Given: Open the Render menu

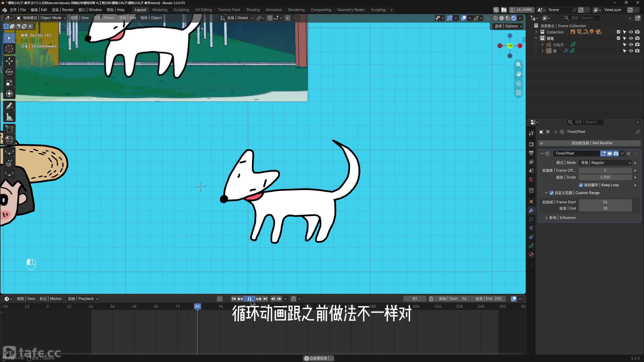Looking at the screenshot, I should pyautogui.click(x=63, y=10).
